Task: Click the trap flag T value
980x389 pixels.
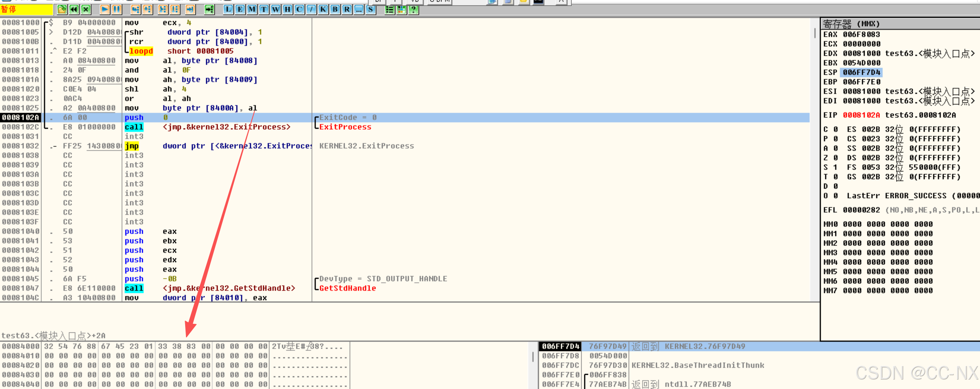Action: (836, 177)
